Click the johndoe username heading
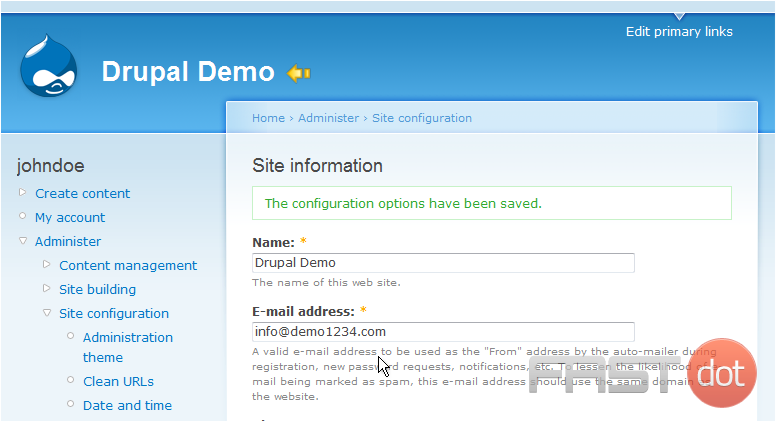Screen dimensions: 776x422 click(x=50, y=166)
